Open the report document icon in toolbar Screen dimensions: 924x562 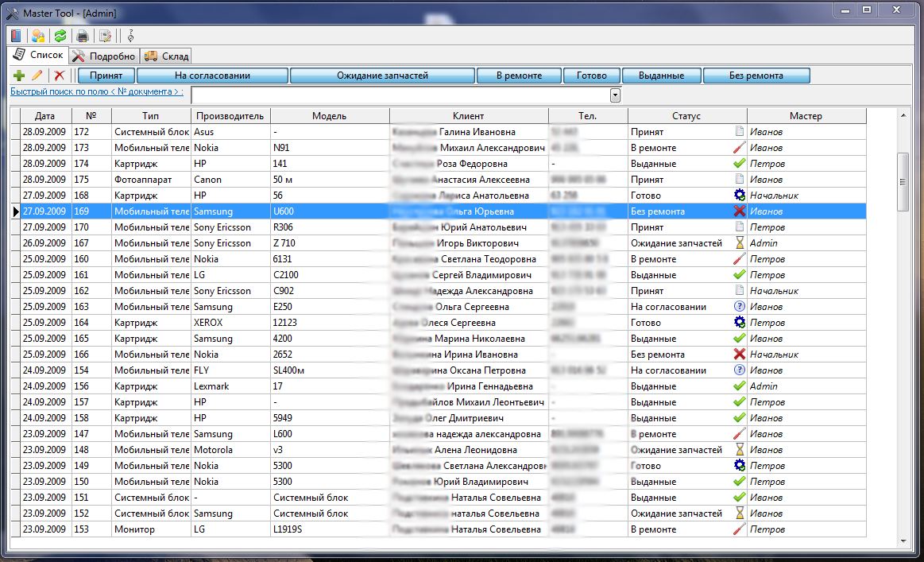pyautogui.click(x=104, y=36)
